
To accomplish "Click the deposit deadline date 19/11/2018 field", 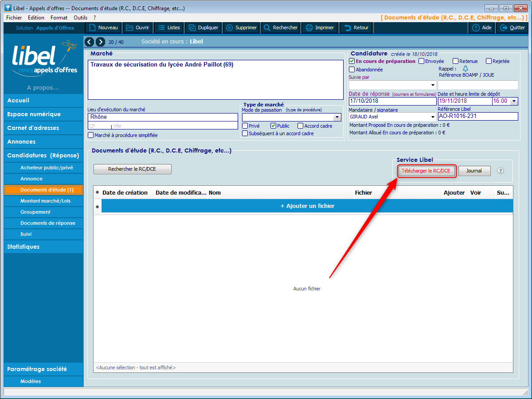I will tap(465, 101).
